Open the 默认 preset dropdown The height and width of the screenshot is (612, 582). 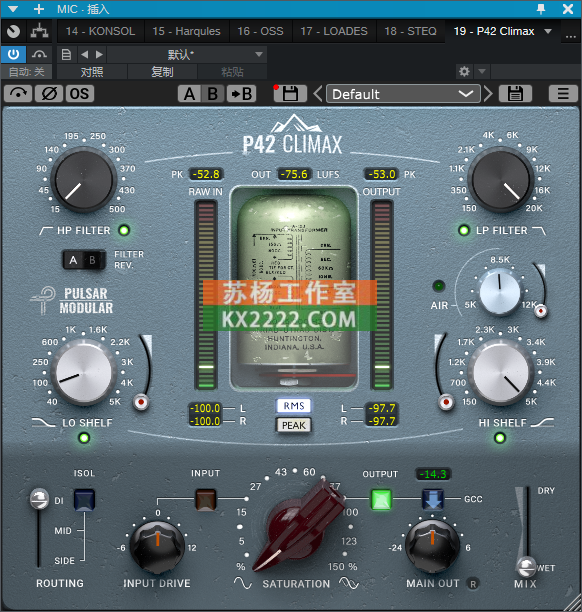click(x=187, y=54)
